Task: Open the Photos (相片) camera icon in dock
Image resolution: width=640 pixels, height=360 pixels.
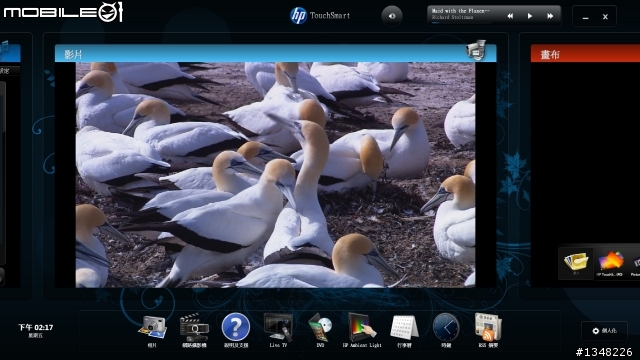Action: [152, 328]
